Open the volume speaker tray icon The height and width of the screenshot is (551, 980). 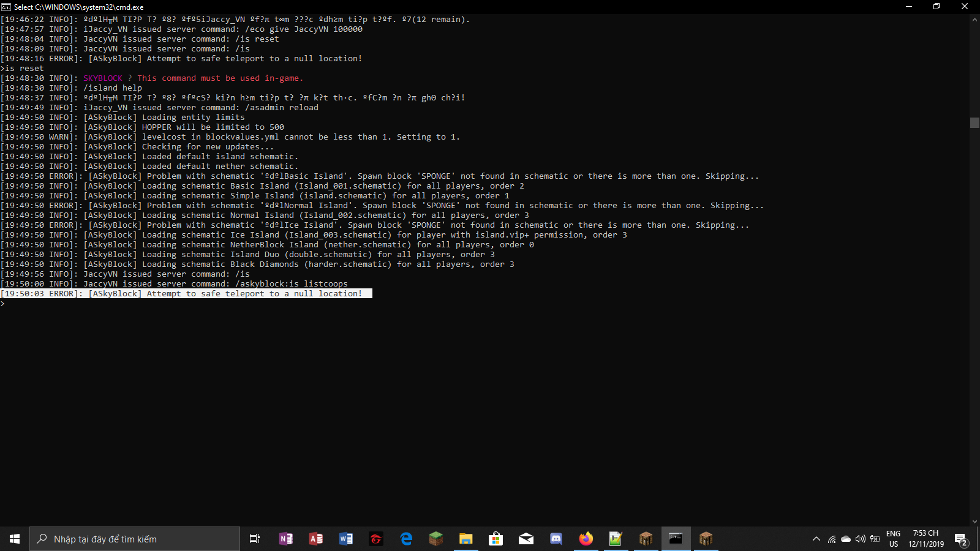tap(861, 539)
